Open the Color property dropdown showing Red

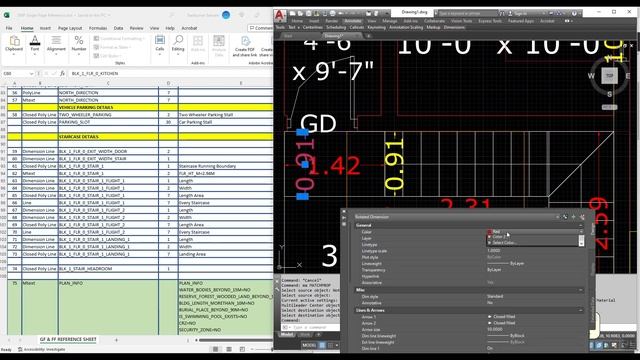click(x=581, y=232)
